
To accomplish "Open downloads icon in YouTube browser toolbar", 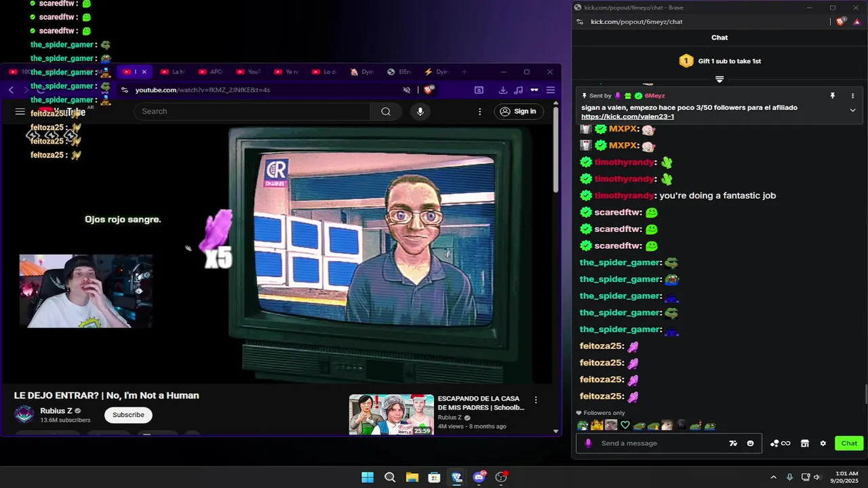I will (x=502, y=89).
